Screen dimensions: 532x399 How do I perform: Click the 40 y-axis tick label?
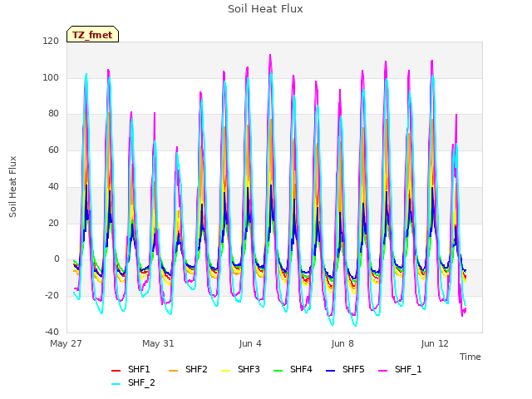point(53,186)
